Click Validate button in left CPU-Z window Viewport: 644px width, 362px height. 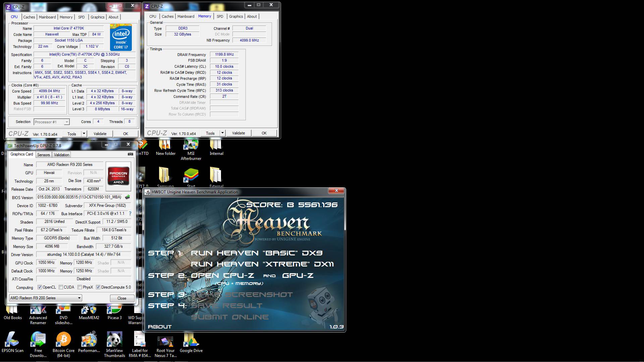(100, 134)
